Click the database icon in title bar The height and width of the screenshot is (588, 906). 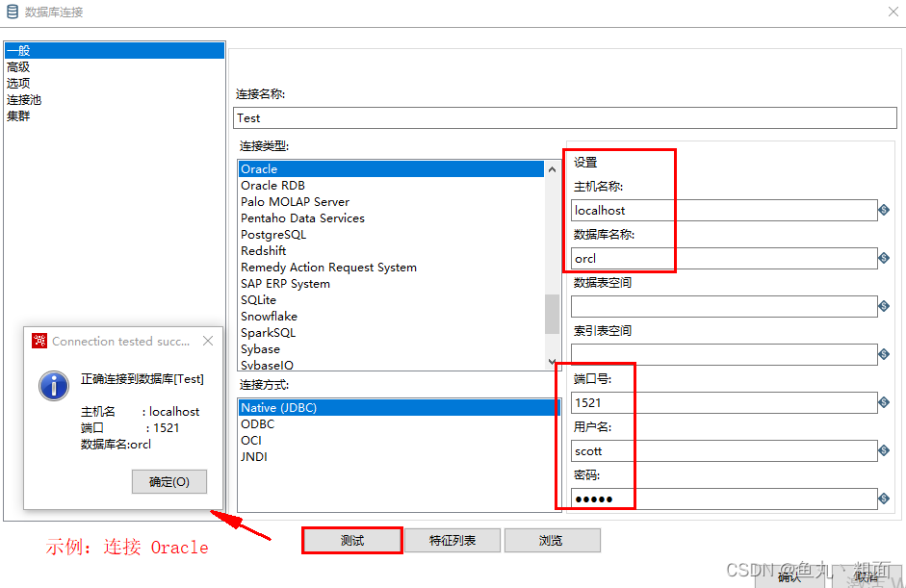tap(13, 12)
